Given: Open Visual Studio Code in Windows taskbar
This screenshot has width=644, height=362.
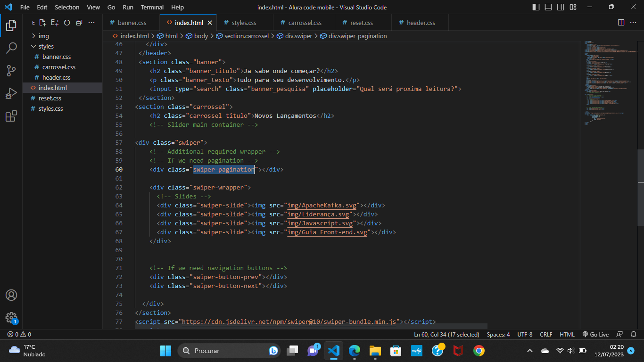Looking at the screenshot, I should click(334, 350).
